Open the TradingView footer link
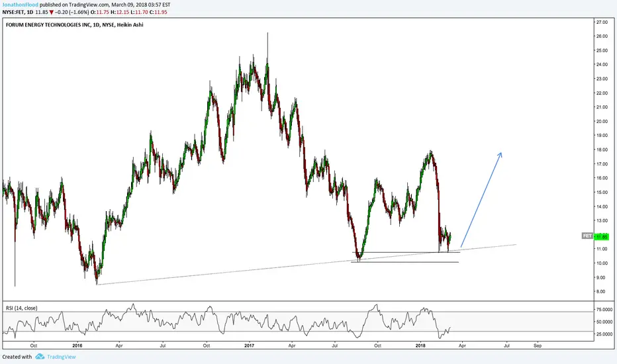The image size is (617, 364). point(62,357)
